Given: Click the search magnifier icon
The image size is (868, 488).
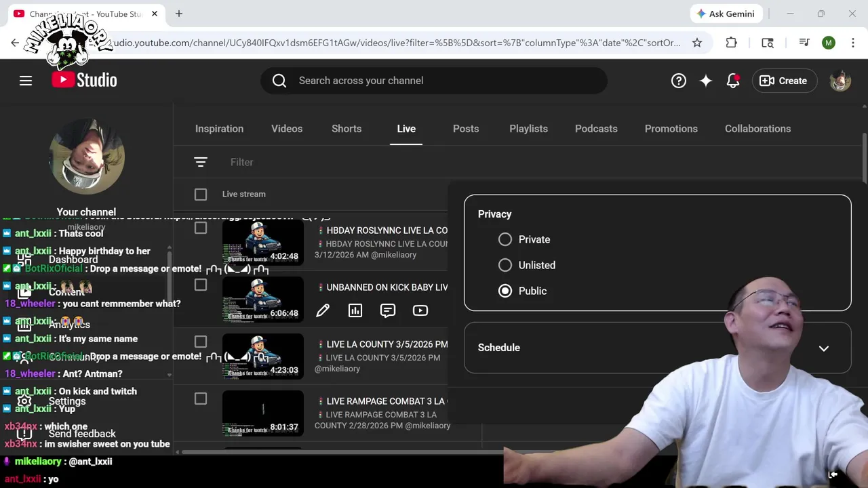Looking at the screenshot, I should click(x=279, y=81).
